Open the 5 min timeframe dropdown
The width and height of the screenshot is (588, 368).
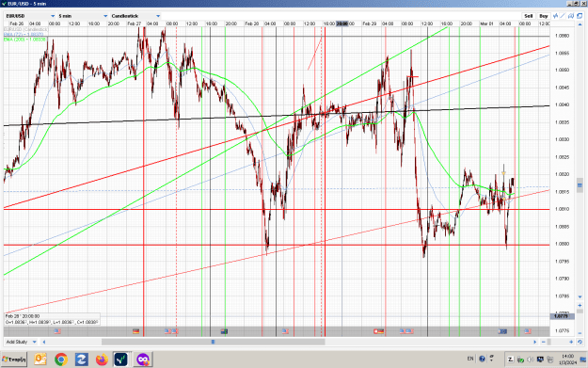(x=83, y=16)
